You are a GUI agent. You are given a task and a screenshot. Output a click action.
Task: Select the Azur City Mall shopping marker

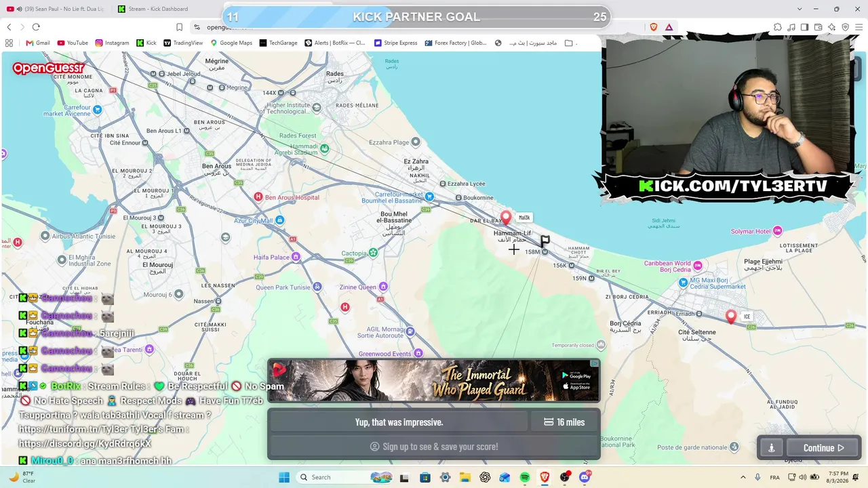coord(280,220)
